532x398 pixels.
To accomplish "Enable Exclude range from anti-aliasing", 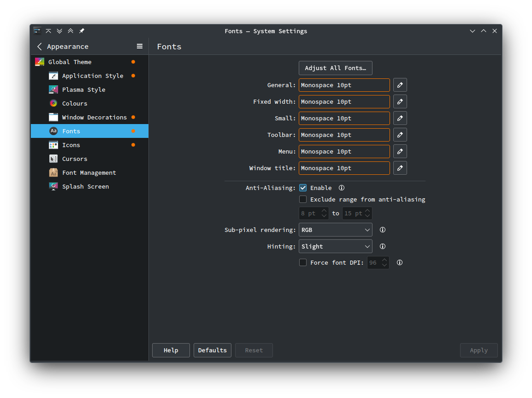I will point(303,200).
